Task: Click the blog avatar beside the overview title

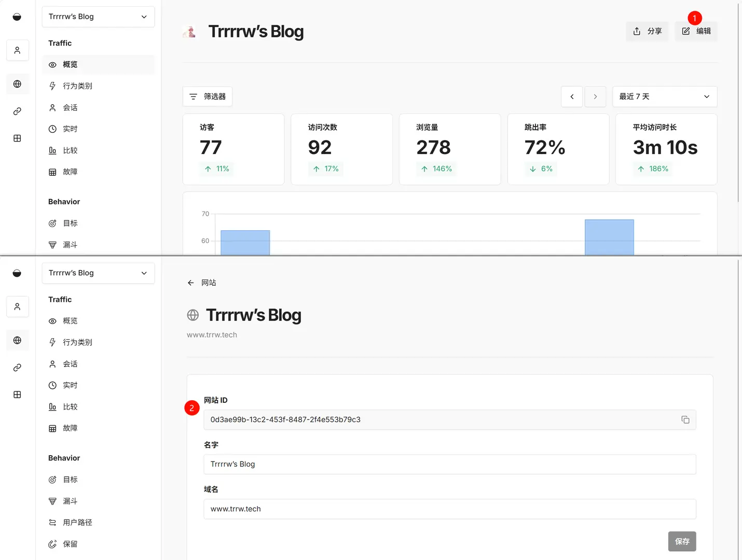Action: (190, 32)
